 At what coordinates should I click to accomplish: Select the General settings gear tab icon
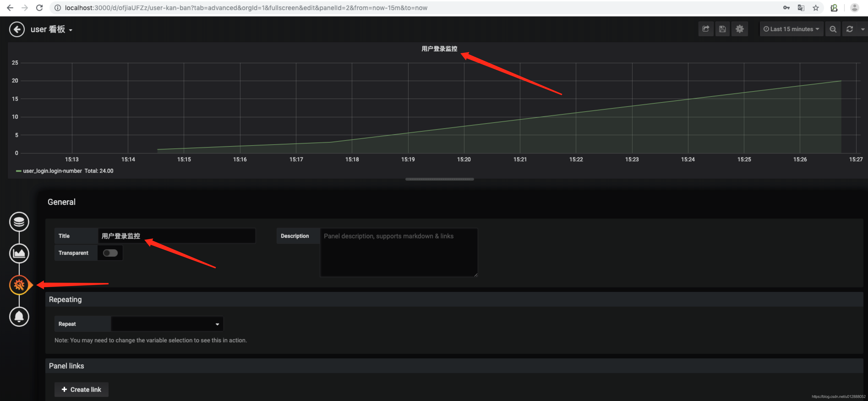coord(19,285)
